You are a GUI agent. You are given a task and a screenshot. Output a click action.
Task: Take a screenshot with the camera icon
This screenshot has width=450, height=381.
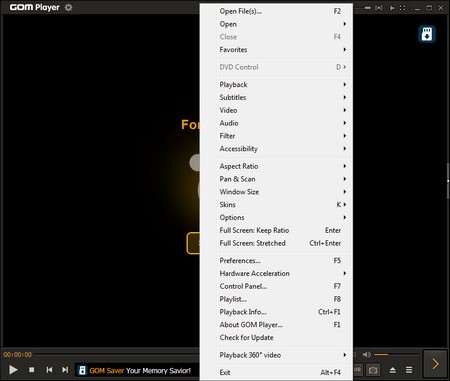click(x=373, y=370)
